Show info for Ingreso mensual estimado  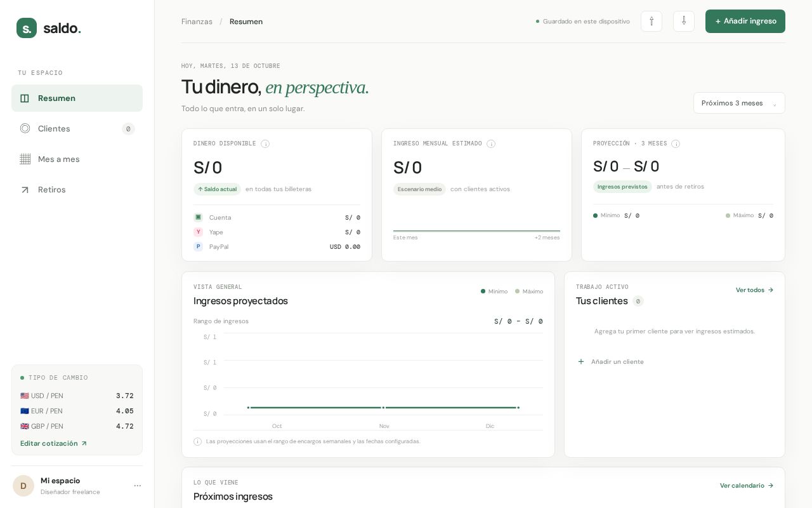491,144
